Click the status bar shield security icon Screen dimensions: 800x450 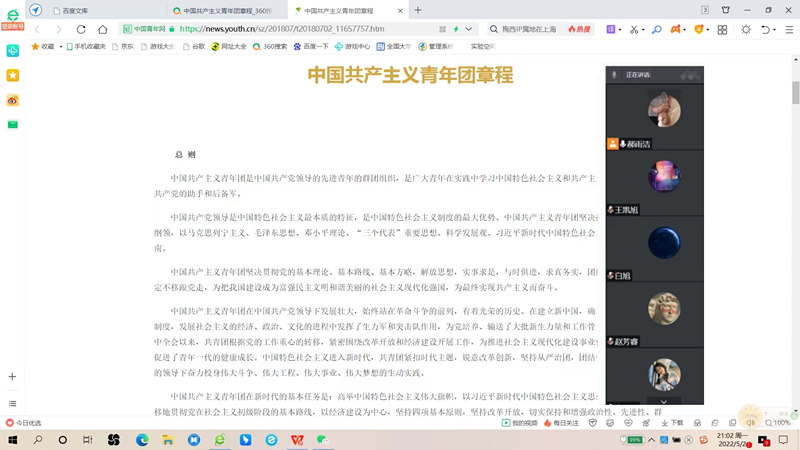coord(592,423)
